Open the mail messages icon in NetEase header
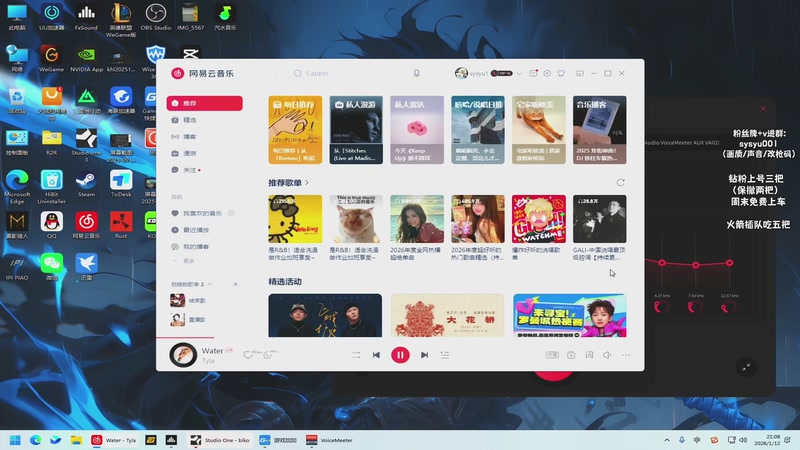 [533, 73]
